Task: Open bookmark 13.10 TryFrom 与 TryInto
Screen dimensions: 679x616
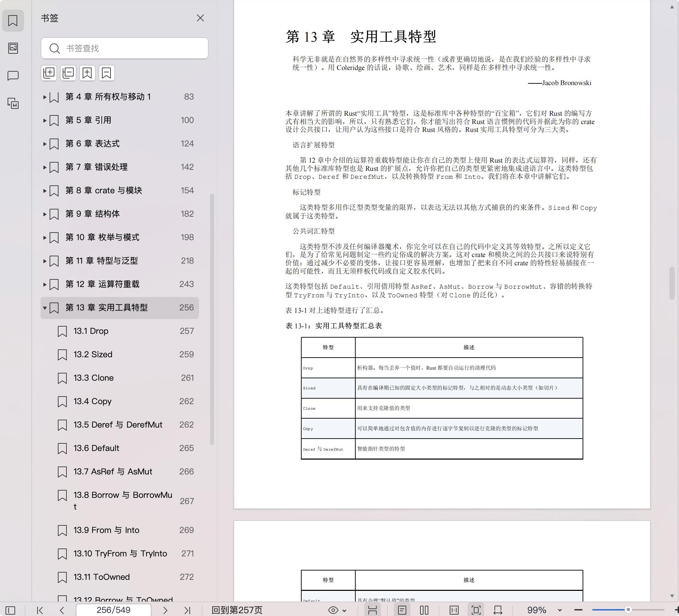Action: coord(120,554)
